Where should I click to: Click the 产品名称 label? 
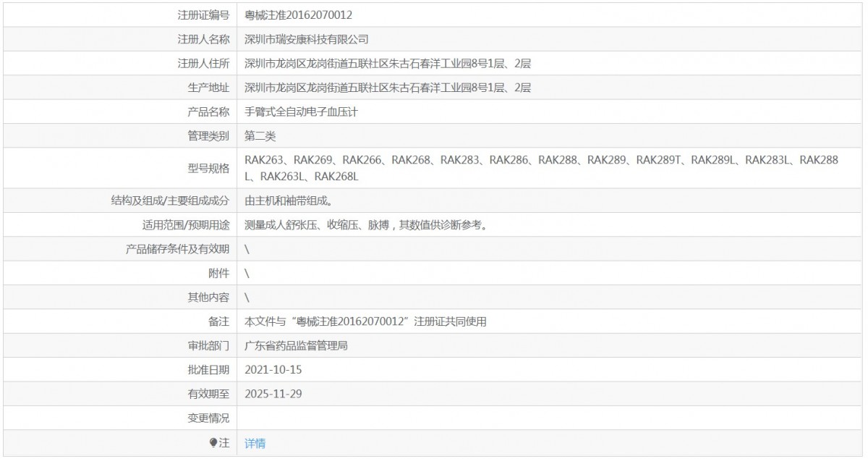point(208,111)
